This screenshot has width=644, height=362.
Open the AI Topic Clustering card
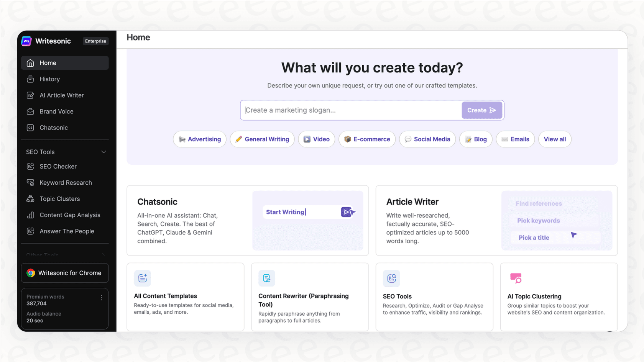click(558, 297)
